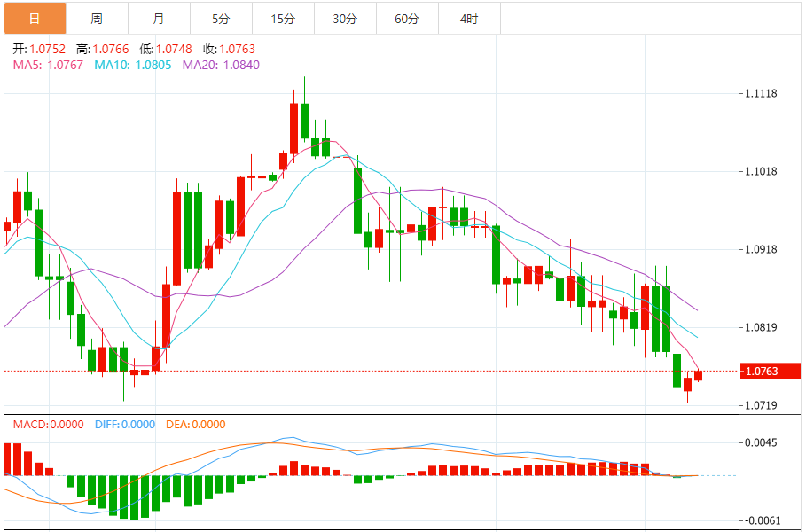Screen dimensions: 806x532
Task: Click the 1.0819 price axis label
Action: (x=762, y=327)
